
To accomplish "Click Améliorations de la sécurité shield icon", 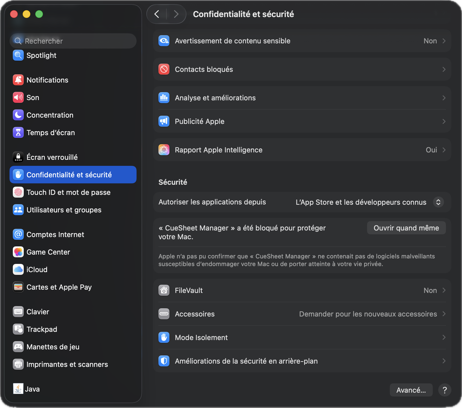I will [164, 361].
